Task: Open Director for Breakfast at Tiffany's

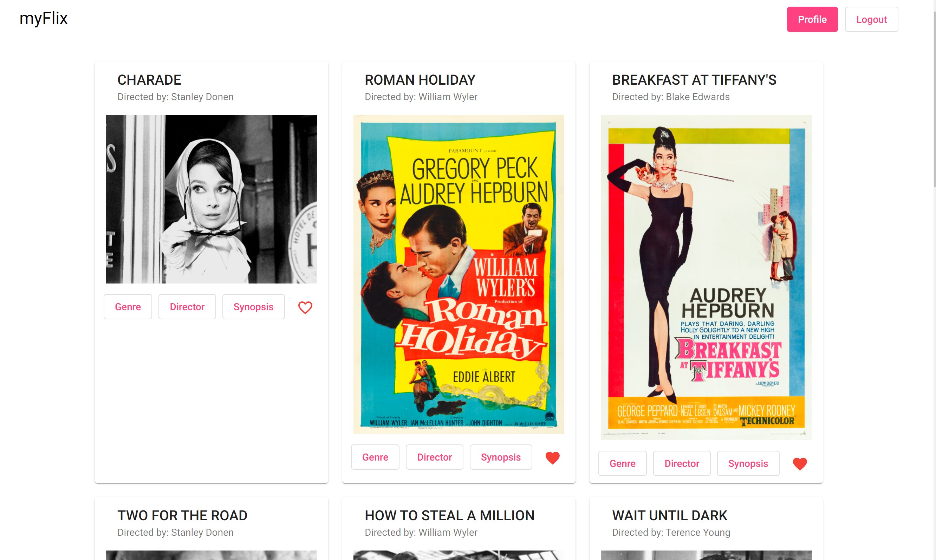Action: click(x=681, y=463)
